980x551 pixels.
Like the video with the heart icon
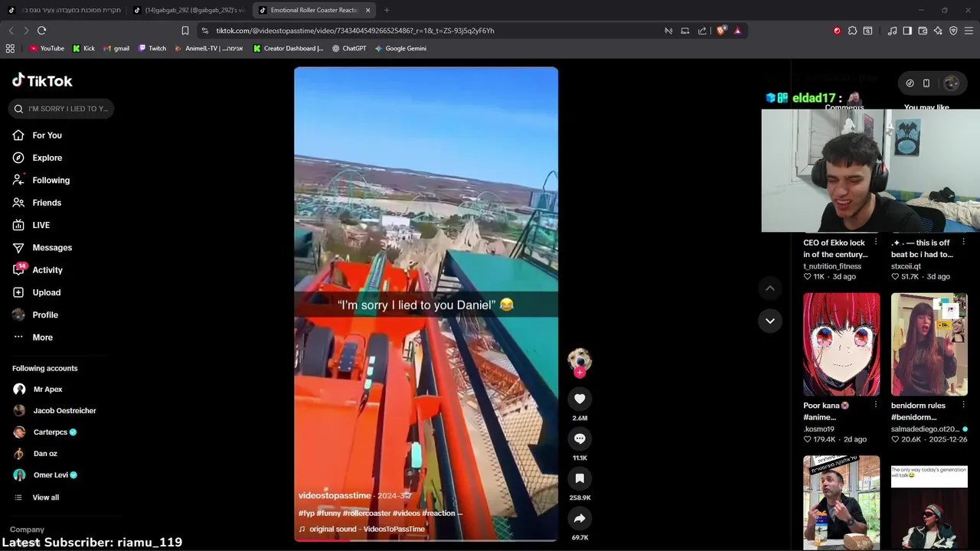[580, 399]
